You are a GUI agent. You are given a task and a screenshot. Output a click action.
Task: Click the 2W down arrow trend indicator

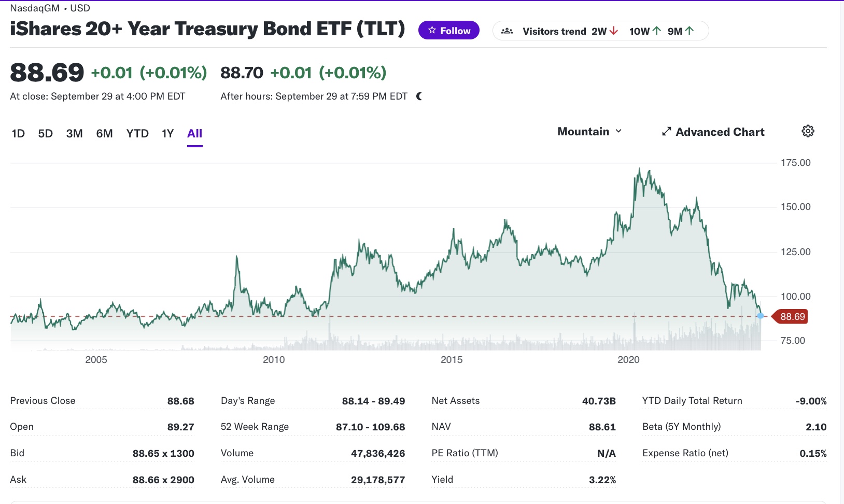614,31
